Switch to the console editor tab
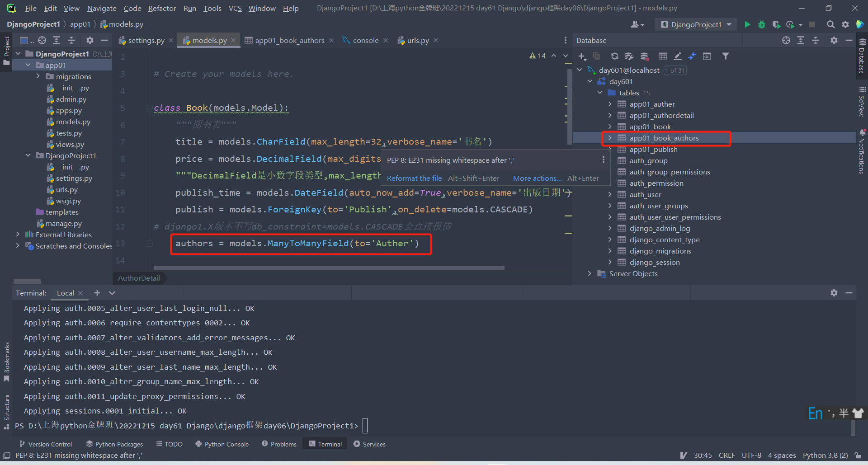The height and width of the screenshot is (465, 868). pyautogui.click(x=365, y=40)
